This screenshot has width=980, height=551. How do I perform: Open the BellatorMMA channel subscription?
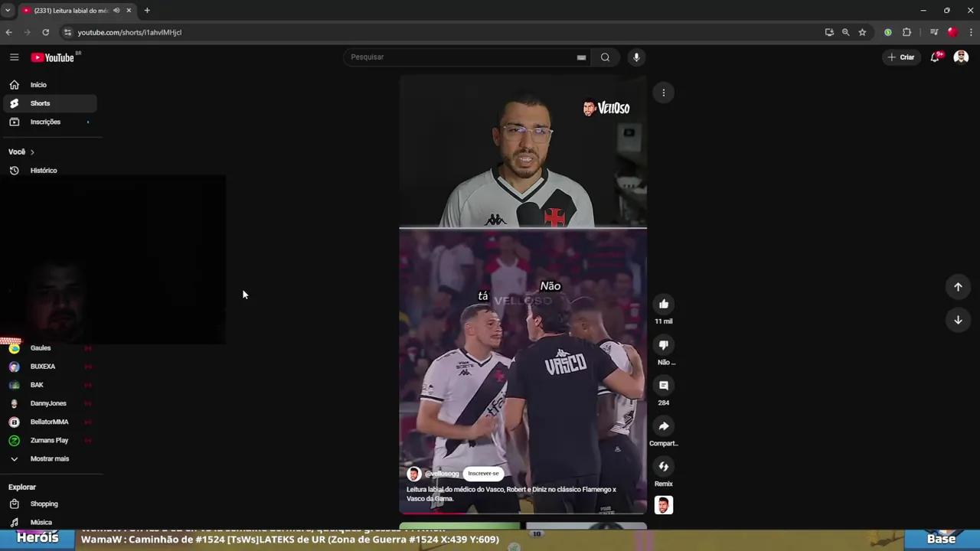coord(50,422)
